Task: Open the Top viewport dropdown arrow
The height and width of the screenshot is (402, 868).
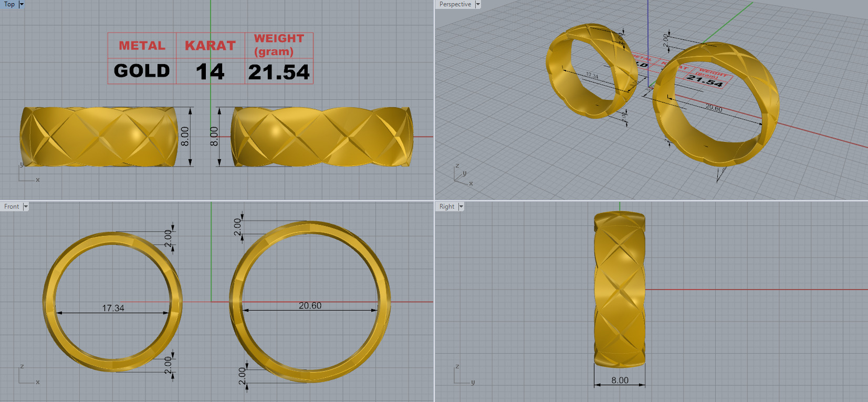Action: coord(22,4)
